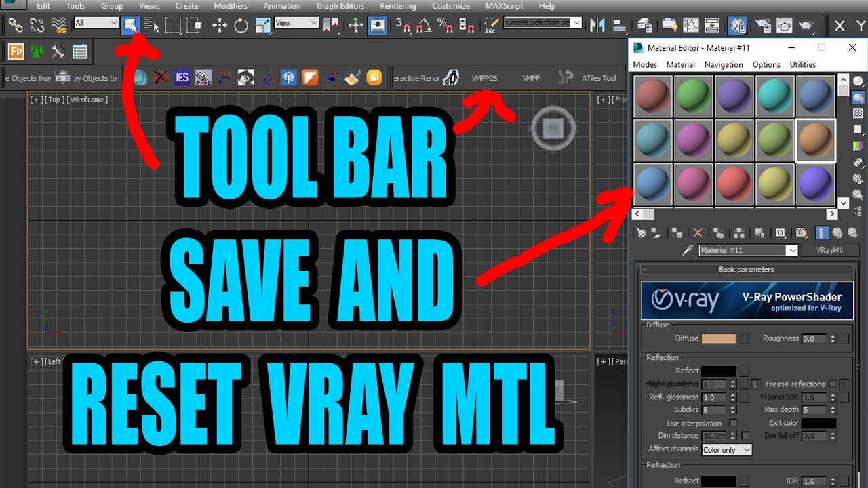This screenshot has height=488, width=868.
Task: Click the paintbrush icon in custom toolbar
Action: [x=352, y=78]
